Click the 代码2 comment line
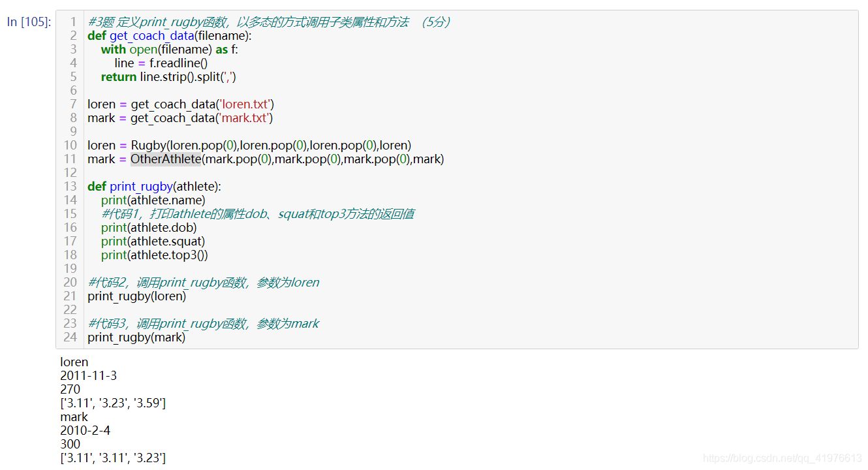 coord(204,282)
